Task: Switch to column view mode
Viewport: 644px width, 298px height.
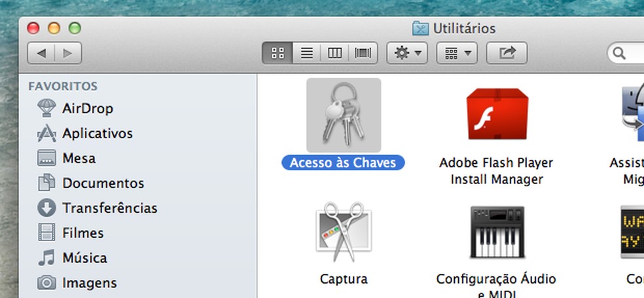Action: 334,53
